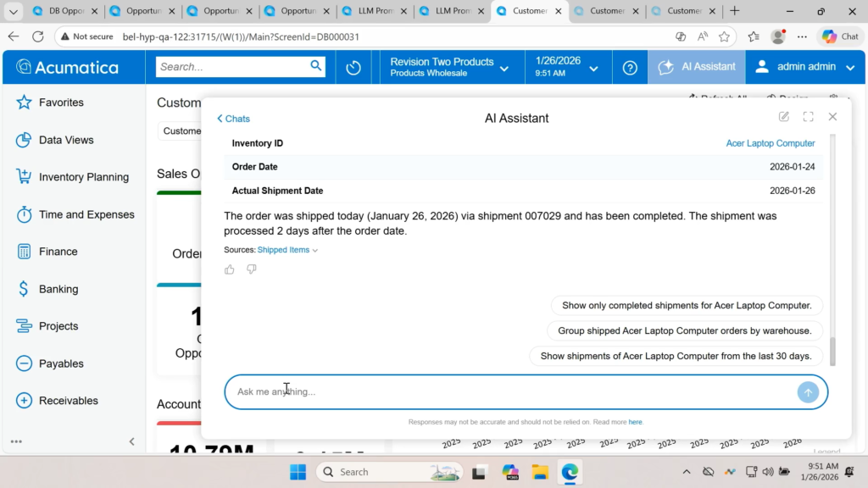
Task: Send message with the arrow button
Action: (x=808, y=392)
